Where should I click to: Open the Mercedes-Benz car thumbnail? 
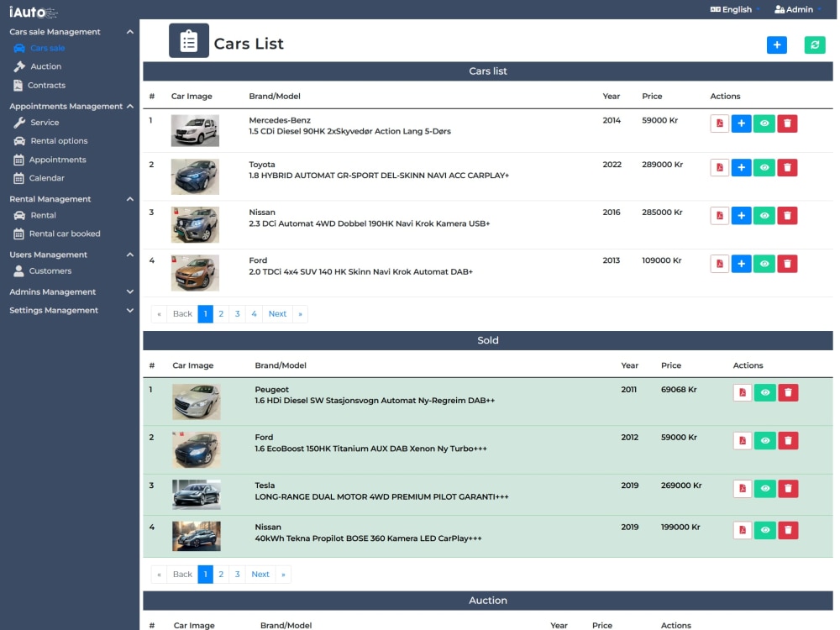pyautogui.click(x=195, y=131)
